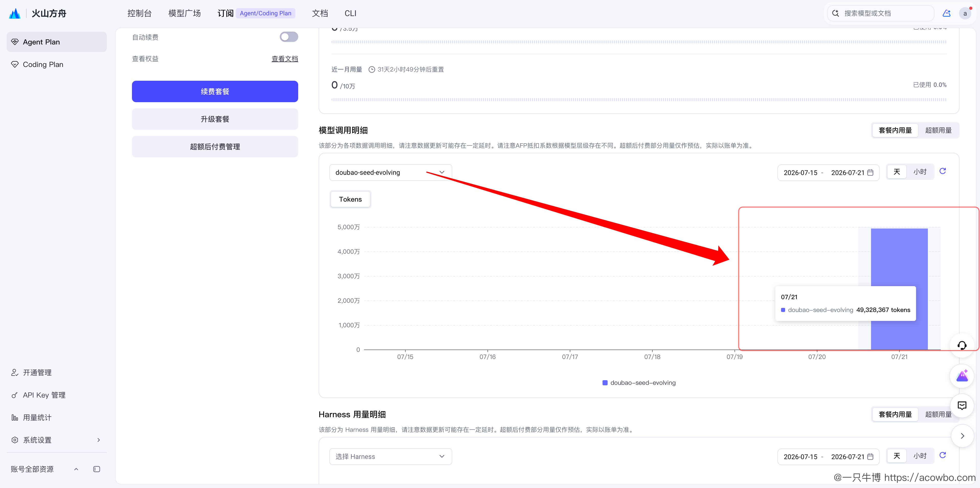Select 超额用量 for model details
This screenshot has height=488, width=980.
[x=938, y=130]
